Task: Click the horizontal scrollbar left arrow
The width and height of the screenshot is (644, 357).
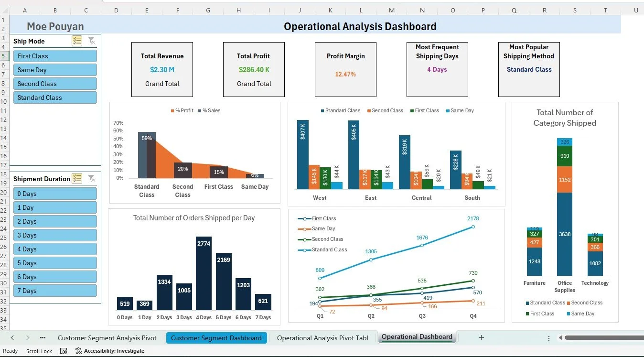Action: point(560,338)
